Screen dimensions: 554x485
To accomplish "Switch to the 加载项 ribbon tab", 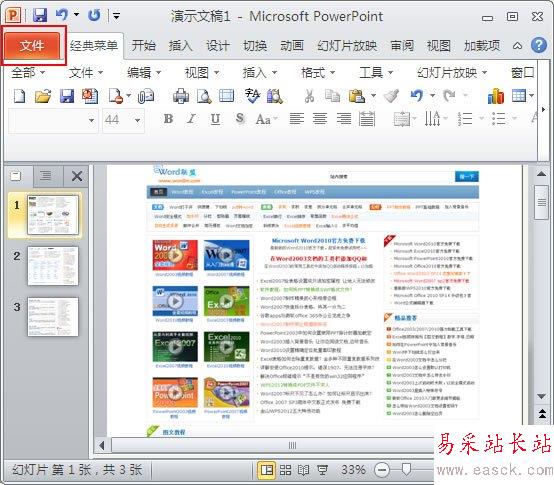I will [482, 46].
